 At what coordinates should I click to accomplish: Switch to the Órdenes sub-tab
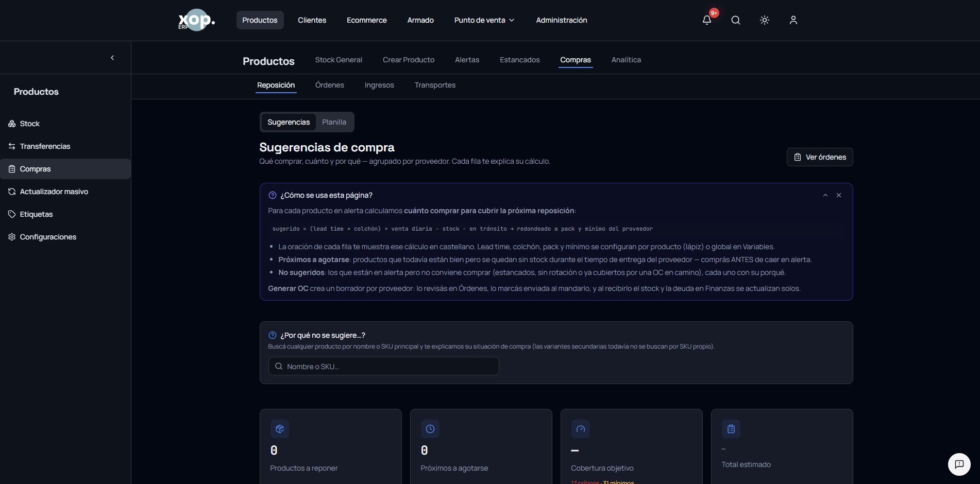click(x=329, y=85)
